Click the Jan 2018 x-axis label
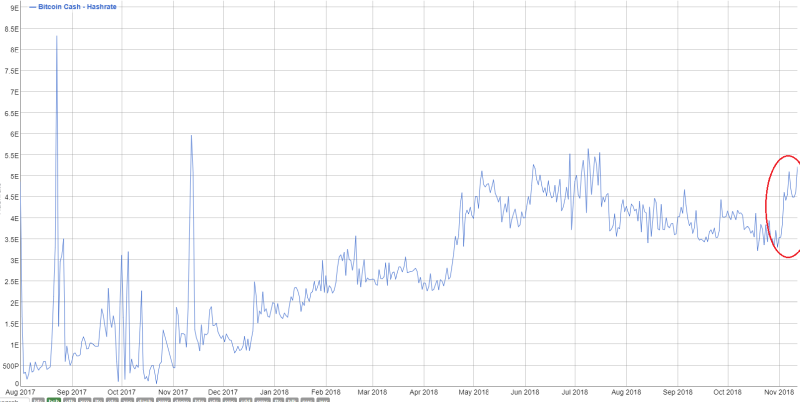The height and width of the screenshot is (402, 800). click(x=273, y=391)
